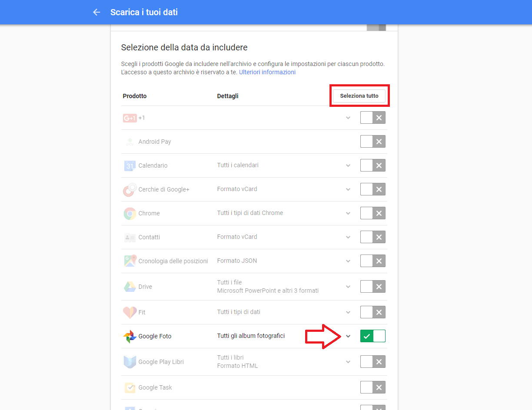
Task: Click the Cronologia delle posizioni maps icon
Action: [x=130, y=261]
